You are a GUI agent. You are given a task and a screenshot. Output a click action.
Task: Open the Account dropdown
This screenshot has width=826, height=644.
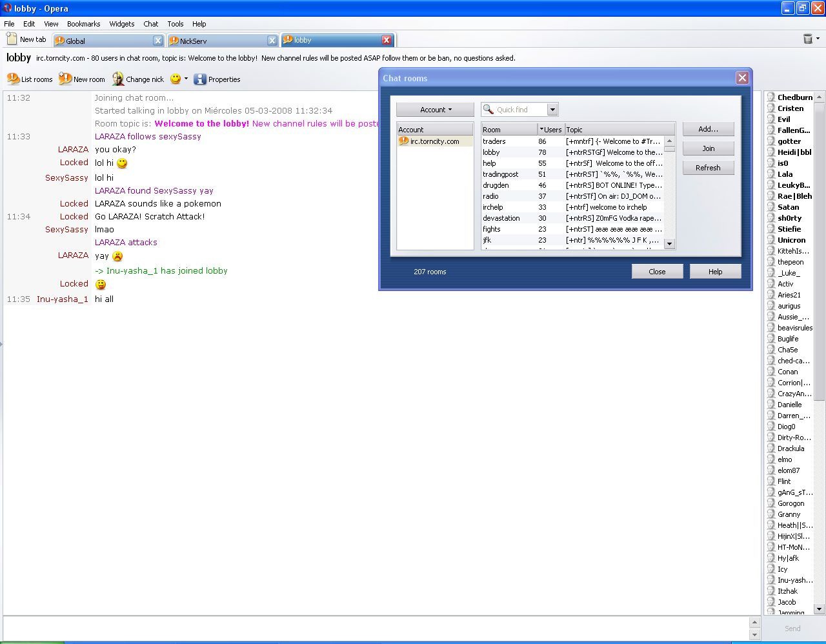[x=434, y=109]
